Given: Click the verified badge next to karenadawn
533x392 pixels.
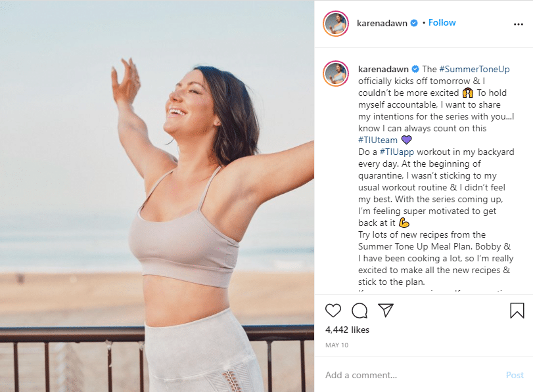Looking at the screenshot, I should click(x=413, y=22).
